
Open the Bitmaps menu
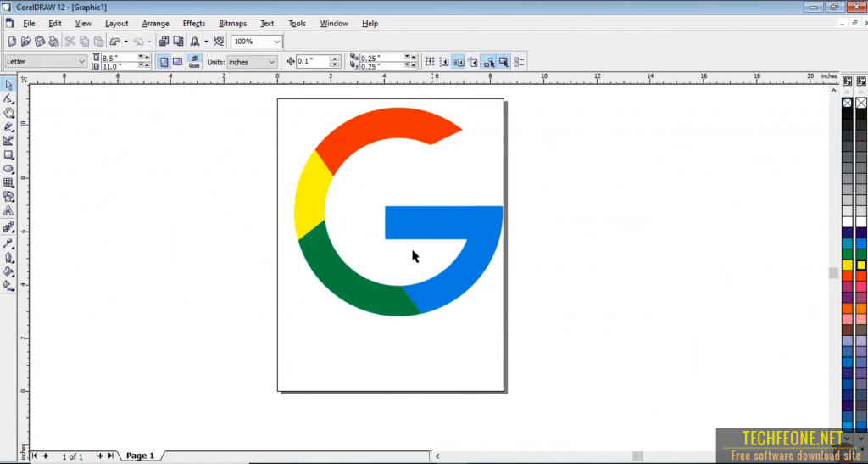click(232, 23)
